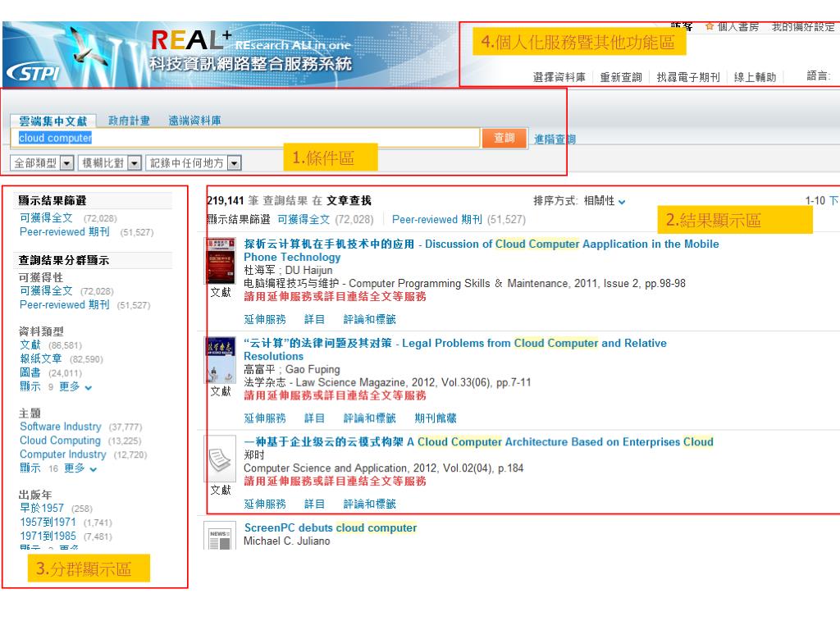The width and height of the screenshot is (840, 630).
Task: Click 詳目 under Legal Problems result
Action: (314, 418)
